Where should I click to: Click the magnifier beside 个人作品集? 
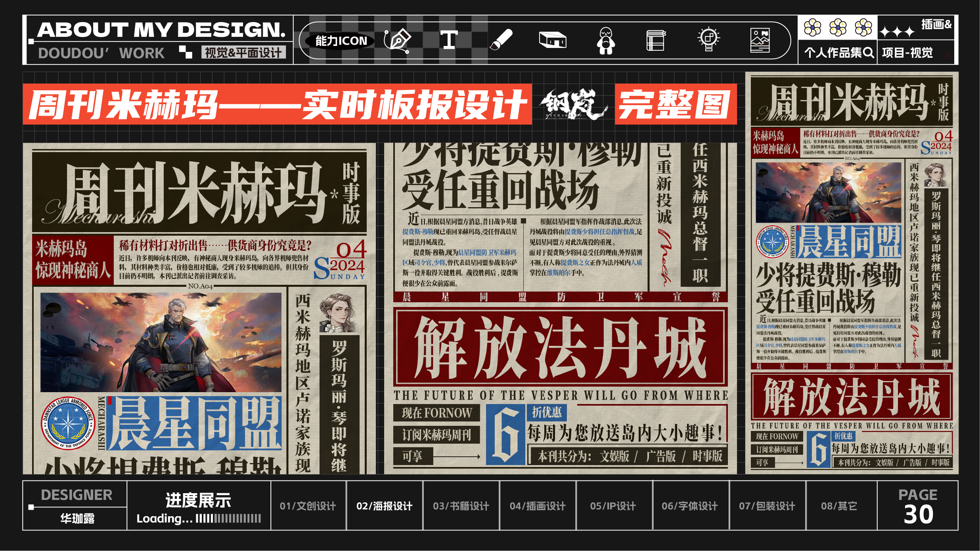868,52
